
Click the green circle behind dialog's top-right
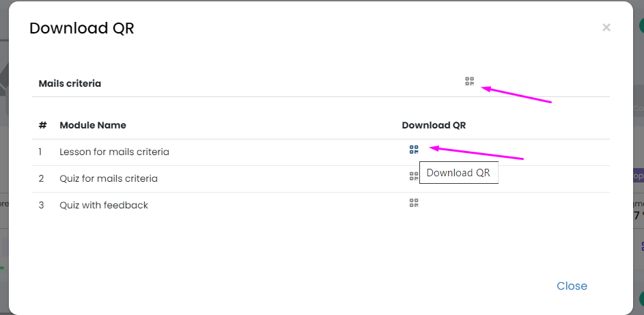(641, 26)
